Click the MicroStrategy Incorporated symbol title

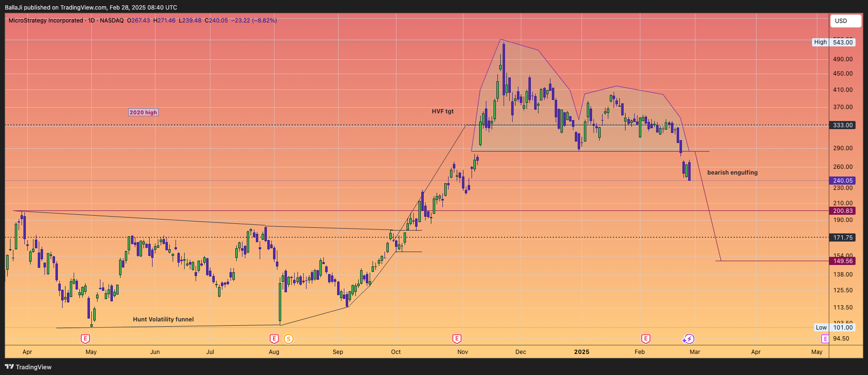click(46, 21)
